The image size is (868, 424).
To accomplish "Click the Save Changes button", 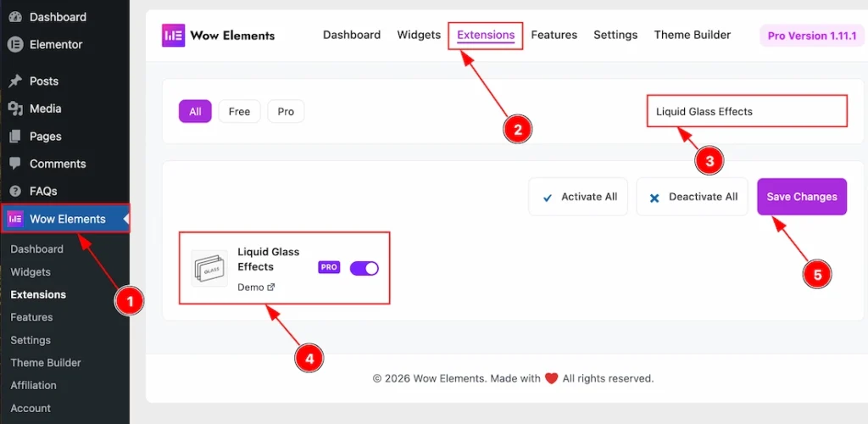I will [802, 197].
